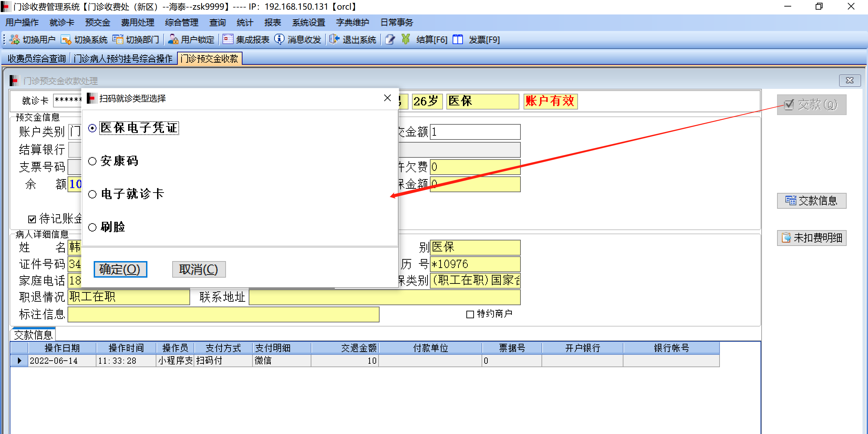Click the Switch User (切换用户) toolbar icon
This screenshot has width=868, height=434.
15,40
